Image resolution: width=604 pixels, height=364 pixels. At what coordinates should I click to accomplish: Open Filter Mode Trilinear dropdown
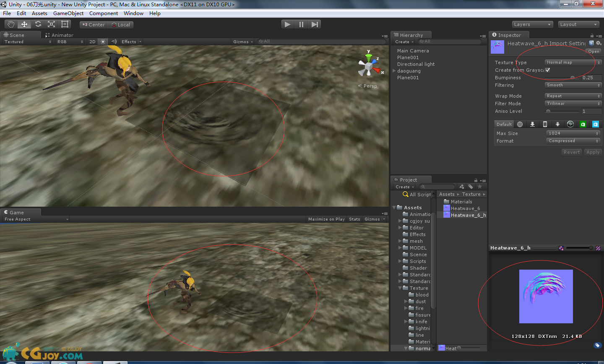point(573,104)
